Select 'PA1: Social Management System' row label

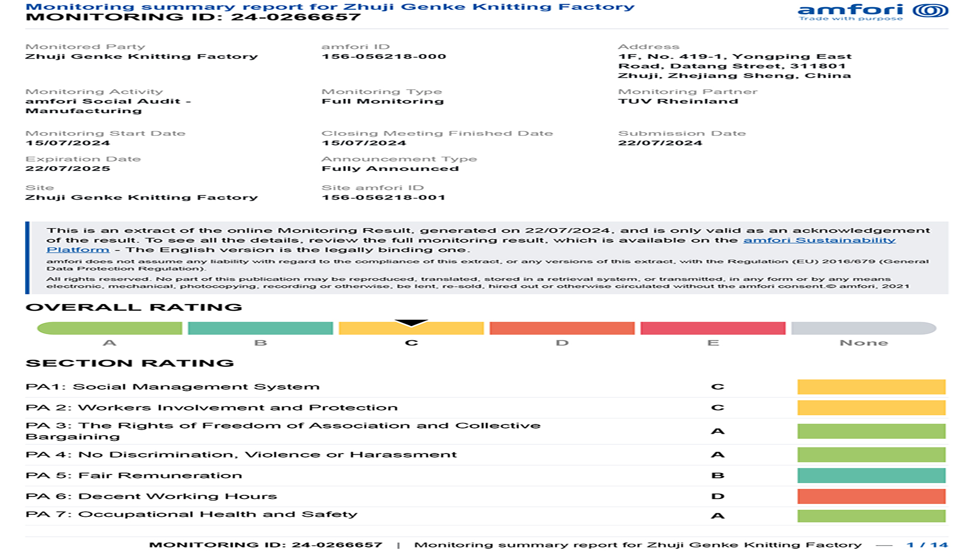coord(173,387)
